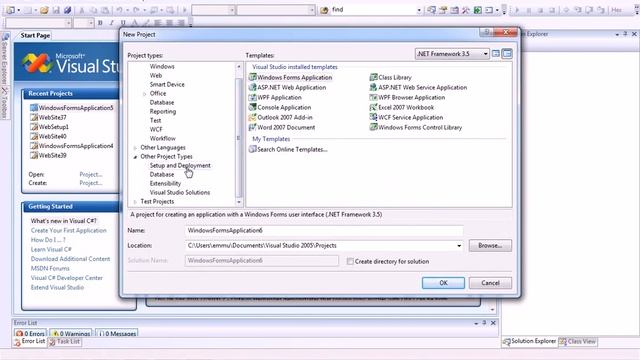Open Toolbox side tab

[4, 103]
